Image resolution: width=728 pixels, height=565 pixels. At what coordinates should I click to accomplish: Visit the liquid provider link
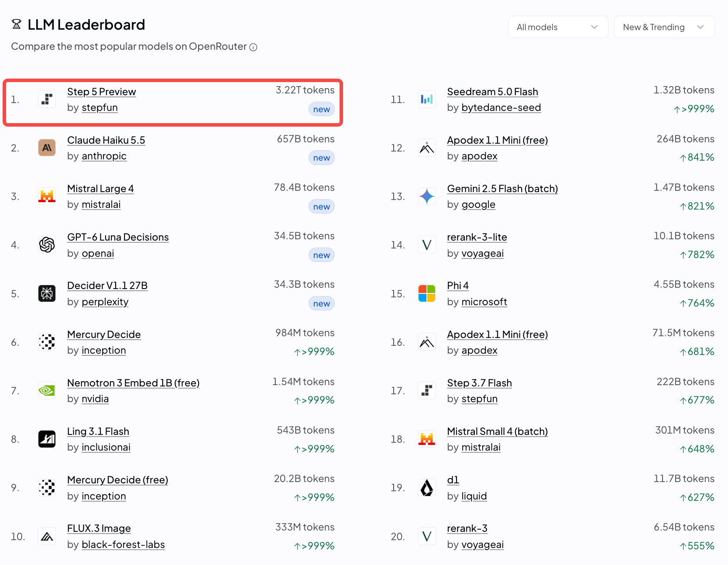[474, 496]
